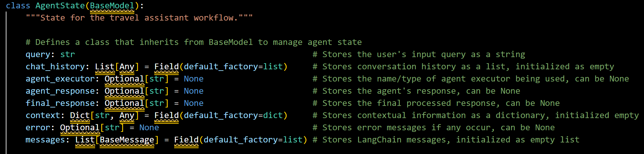Click the error variable name

[38, 128]
